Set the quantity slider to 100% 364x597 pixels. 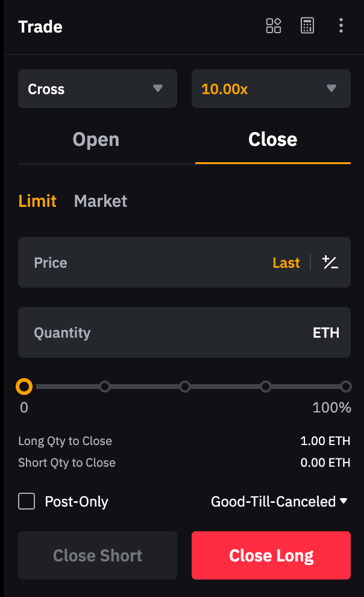click(346, 386)
